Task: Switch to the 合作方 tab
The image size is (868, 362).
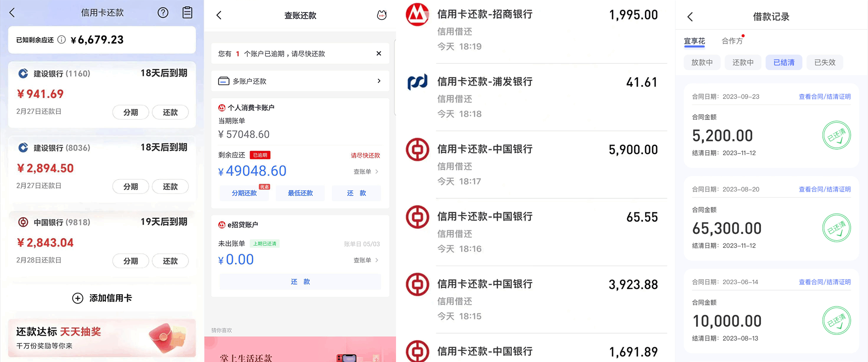Action: click(732, 41)
